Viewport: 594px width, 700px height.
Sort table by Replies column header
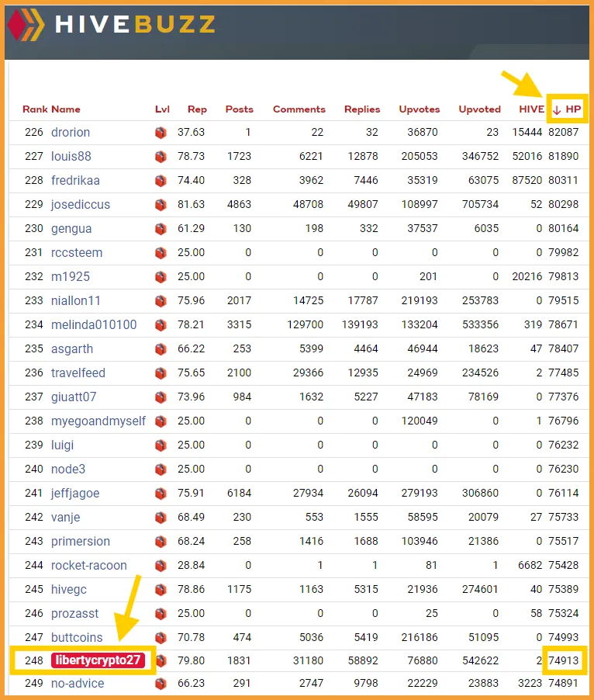tap(362, 109)
